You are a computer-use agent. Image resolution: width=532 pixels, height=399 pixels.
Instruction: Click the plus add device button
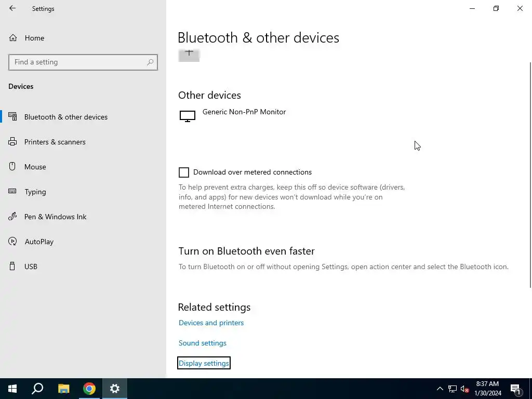[x=189, y=56]
